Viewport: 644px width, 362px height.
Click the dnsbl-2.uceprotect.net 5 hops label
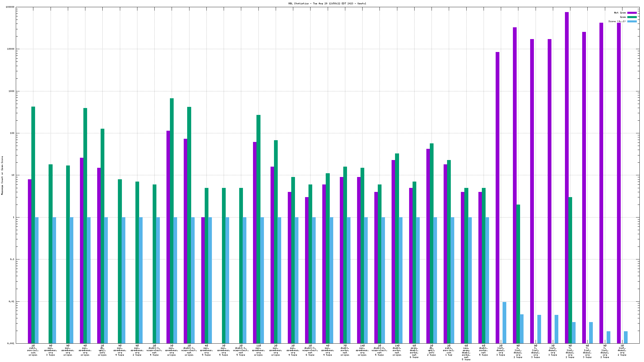[379, 350]
